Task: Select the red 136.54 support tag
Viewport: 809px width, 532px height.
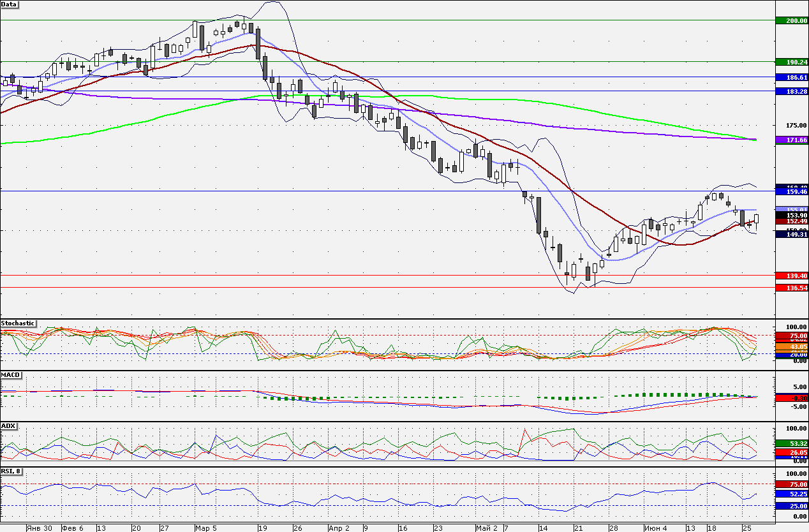Action: point(792,288)
